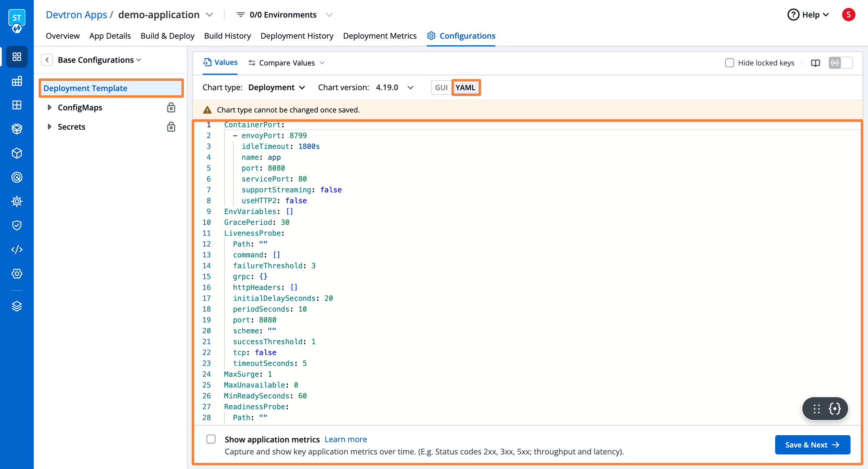Screen dimensions: 868x469
Task: Click the lock icon beside ConfigMaps
Action: 171,108
